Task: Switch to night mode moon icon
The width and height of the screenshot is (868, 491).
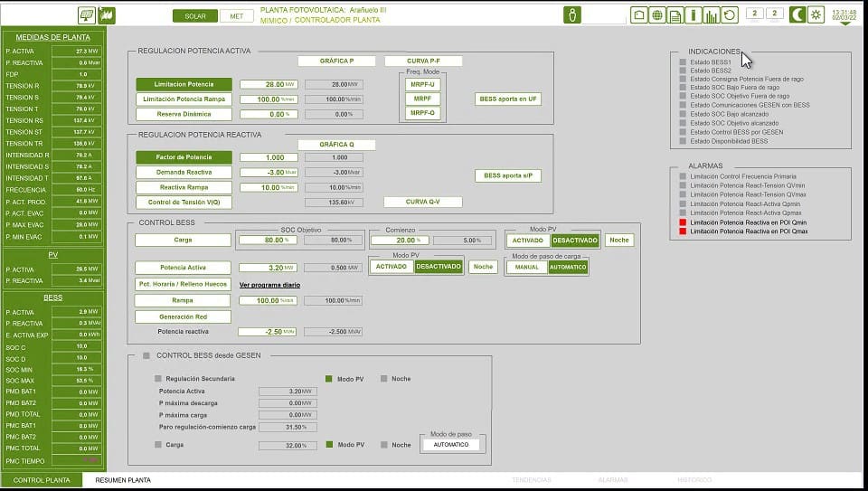Action: coord(797,14)
